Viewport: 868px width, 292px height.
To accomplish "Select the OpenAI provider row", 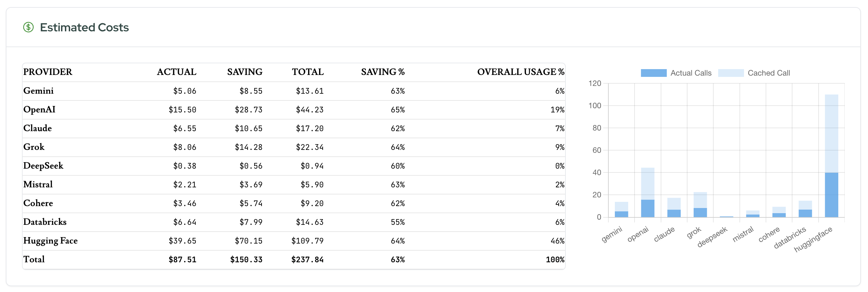I will point(39,109).
